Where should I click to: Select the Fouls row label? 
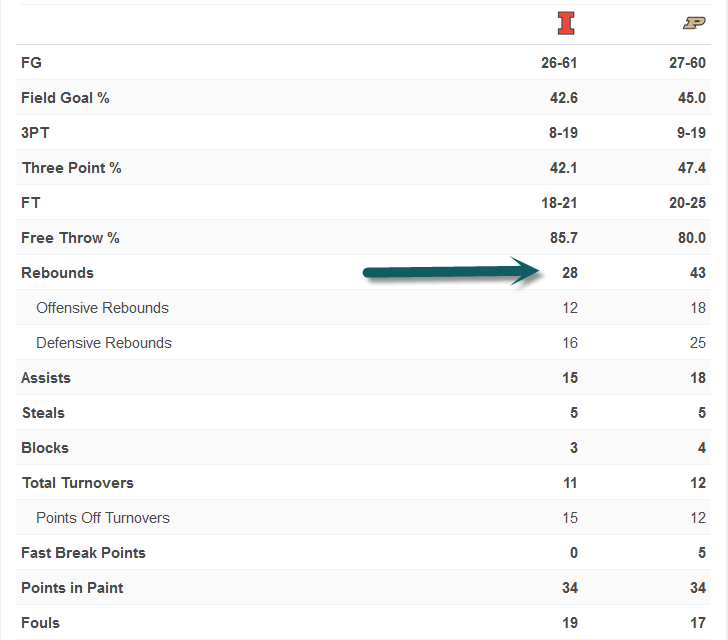click(41, 623)
